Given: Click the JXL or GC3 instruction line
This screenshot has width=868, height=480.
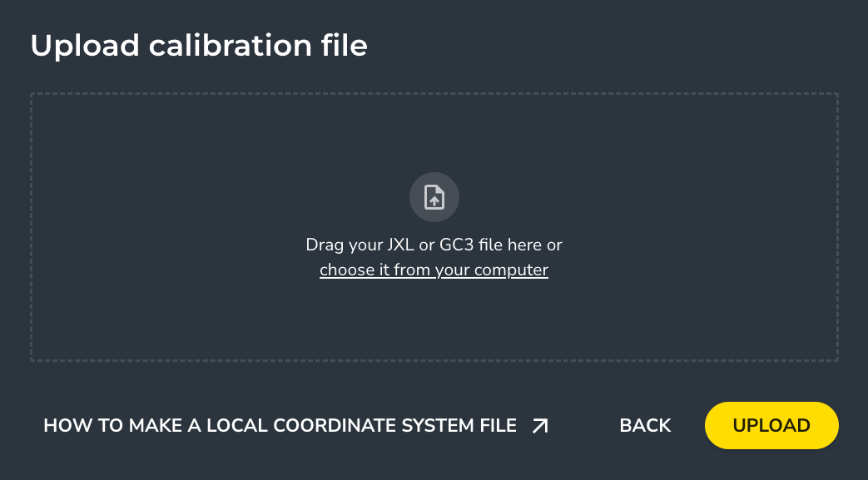Looking at the screenshot, I should point(434,245).
